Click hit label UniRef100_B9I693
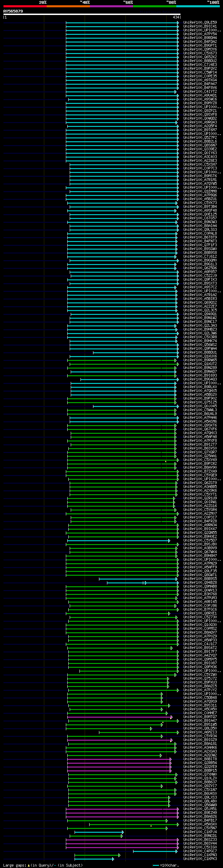 pos(200,375)
